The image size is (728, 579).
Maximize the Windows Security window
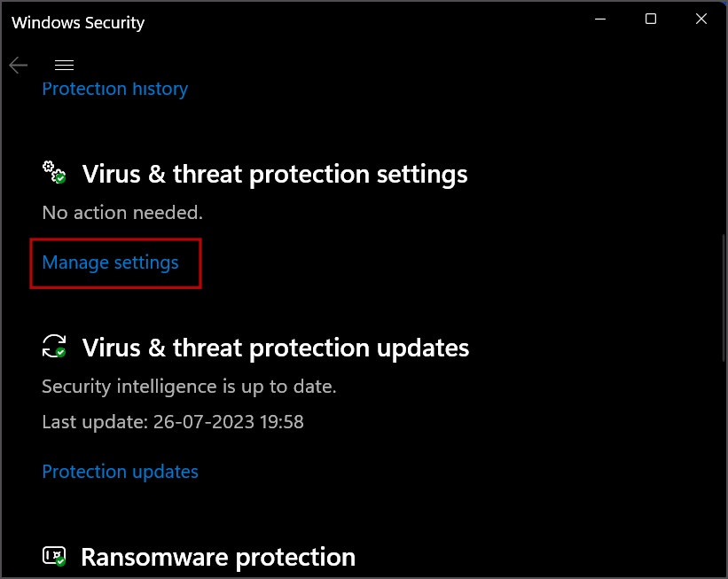(x=651, y=19)
